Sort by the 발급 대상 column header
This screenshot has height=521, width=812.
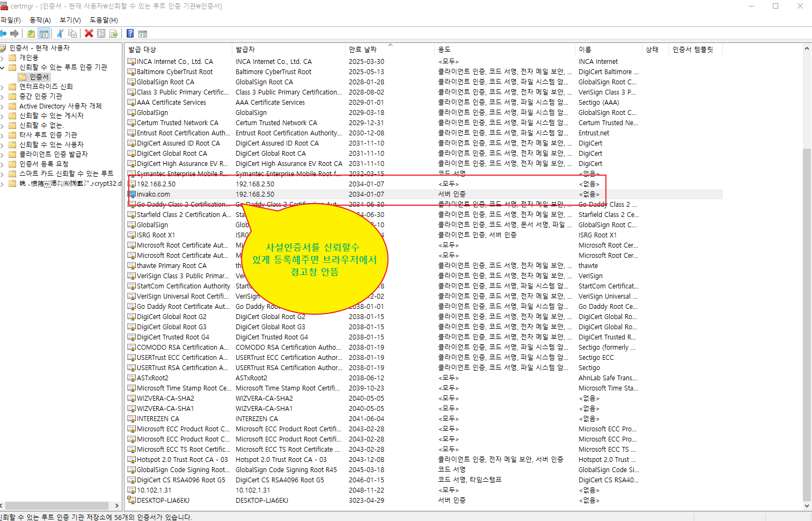click(179, 49)
